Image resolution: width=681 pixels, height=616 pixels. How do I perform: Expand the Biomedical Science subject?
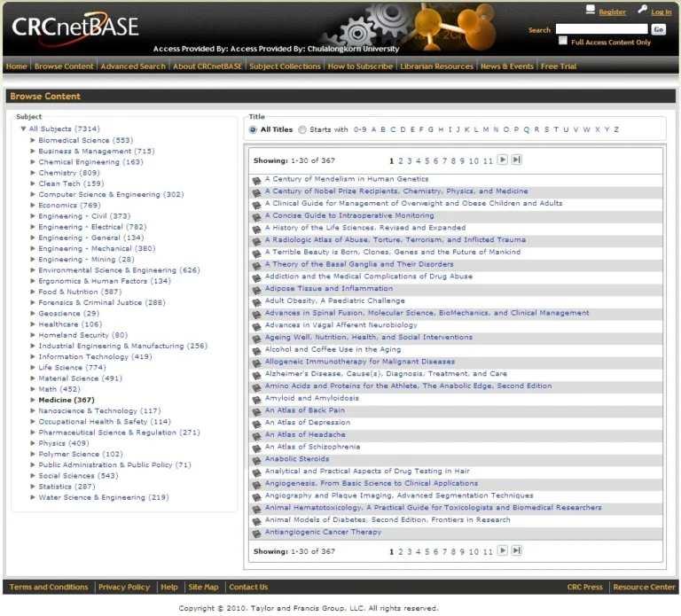point(33,140)
